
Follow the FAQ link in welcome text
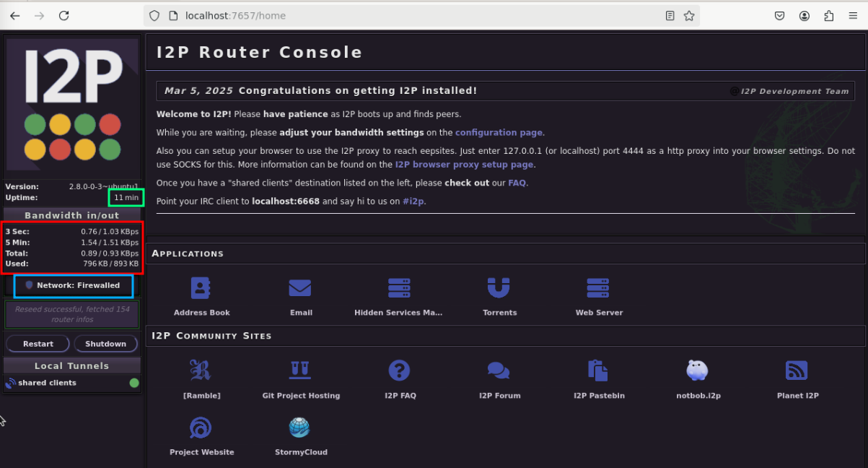pyautogui.click(x=517, y=183)
